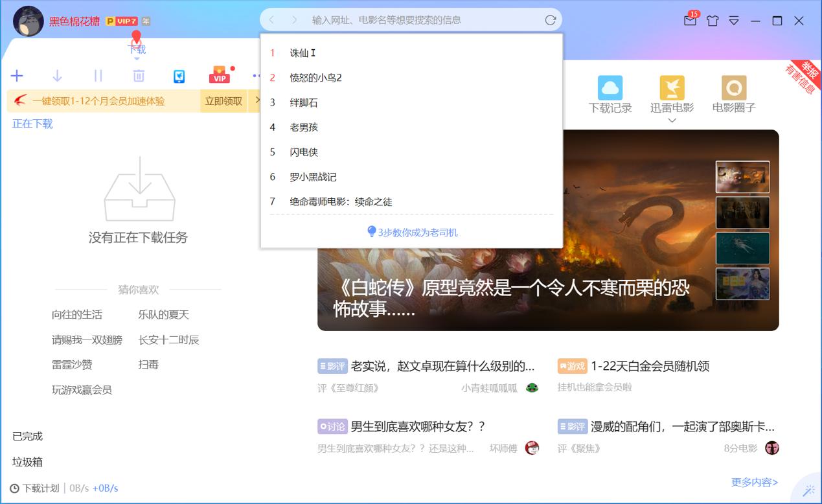Open the 正在下载 section
The width and height of the screenshot is (822, 504).
pos(32,124)
